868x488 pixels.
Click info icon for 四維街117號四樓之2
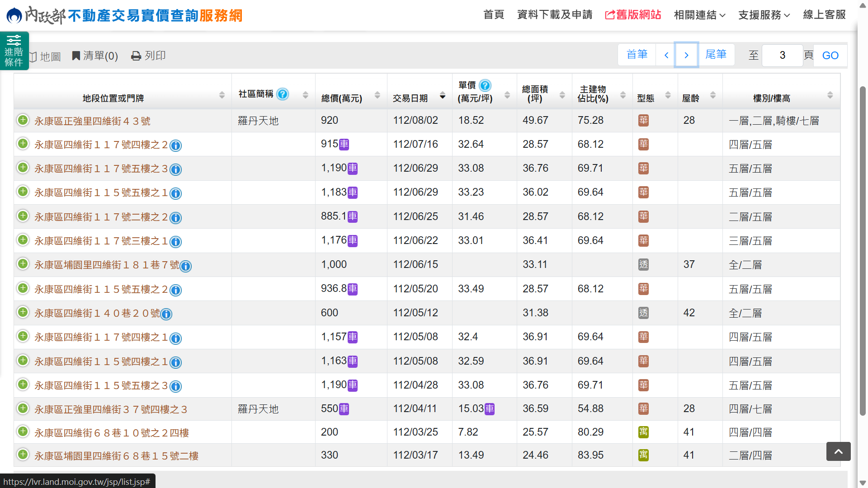pyautogui.click(x=175, y=145)
